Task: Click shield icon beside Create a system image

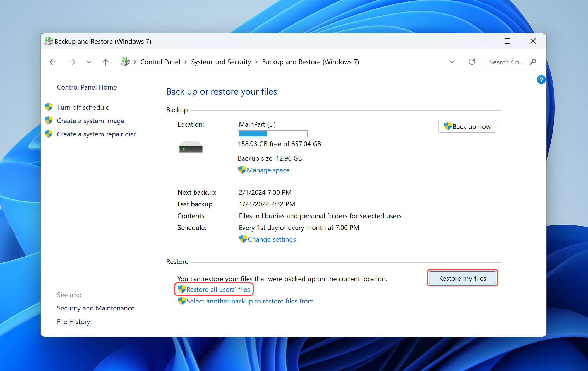Action: pos(49,120)
